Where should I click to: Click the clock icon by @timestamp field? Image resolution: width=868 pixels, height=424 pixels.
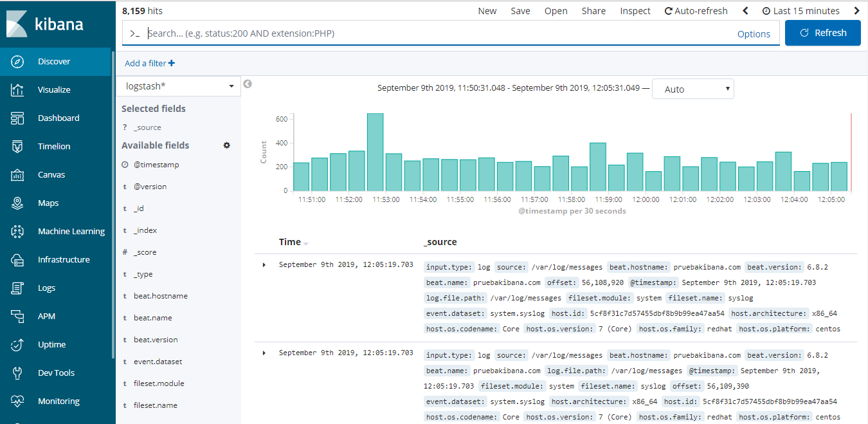(x=125, y=165)
